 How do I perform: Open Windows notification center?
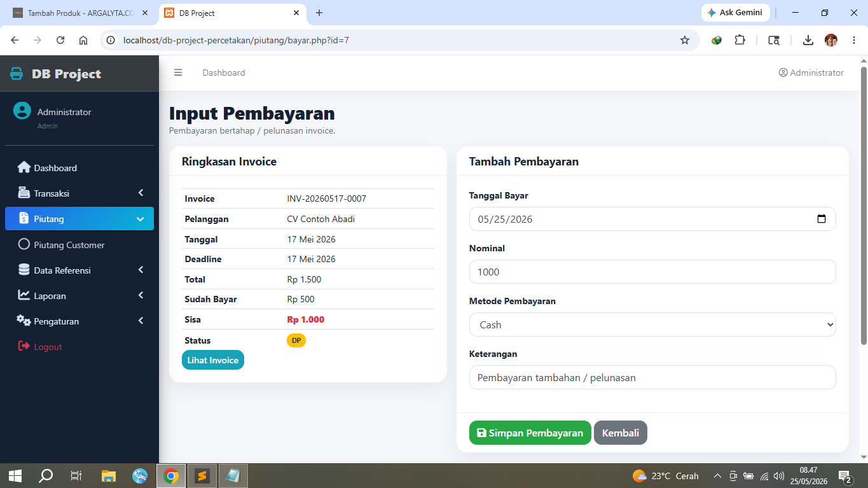point(845,476)
